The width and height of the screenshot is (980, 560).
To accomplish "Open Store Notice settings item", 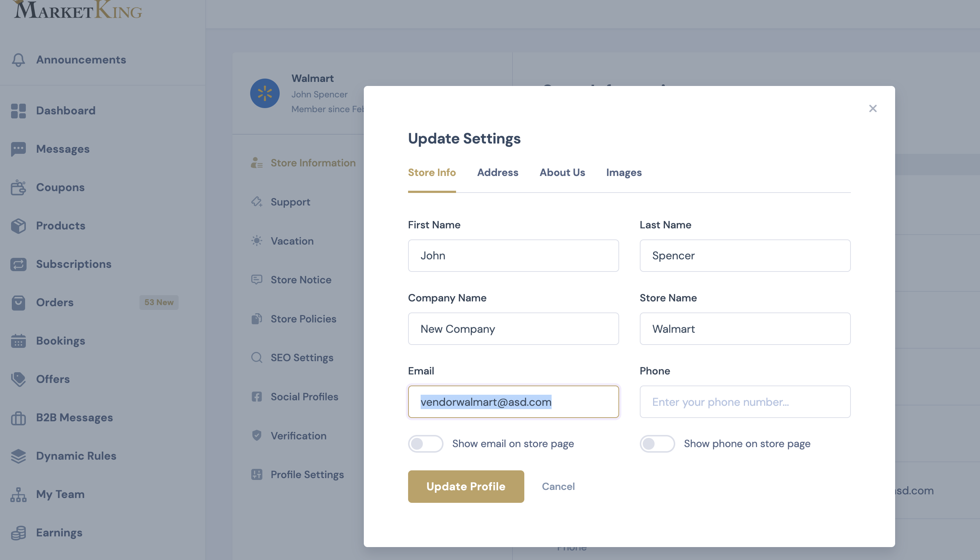I will point(291,280).
